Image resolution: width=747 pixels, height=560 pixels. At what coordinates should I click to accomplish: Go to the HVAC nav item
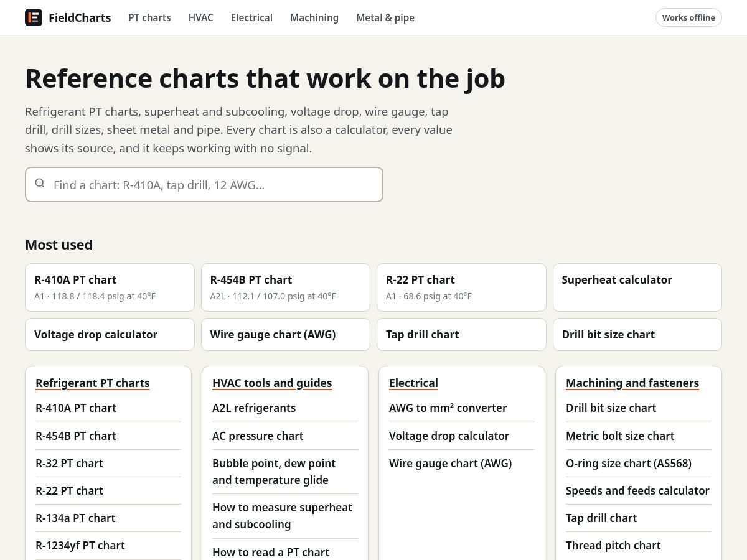[200, 17]
